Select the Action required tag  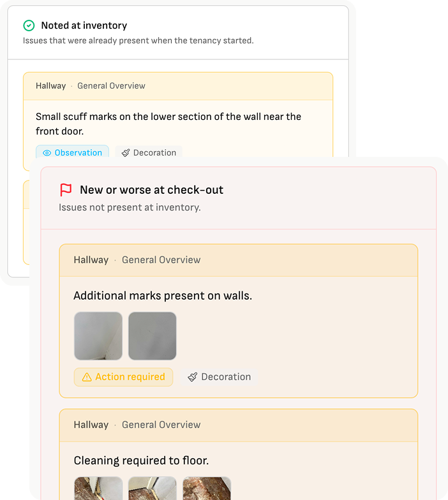point(124,377)
